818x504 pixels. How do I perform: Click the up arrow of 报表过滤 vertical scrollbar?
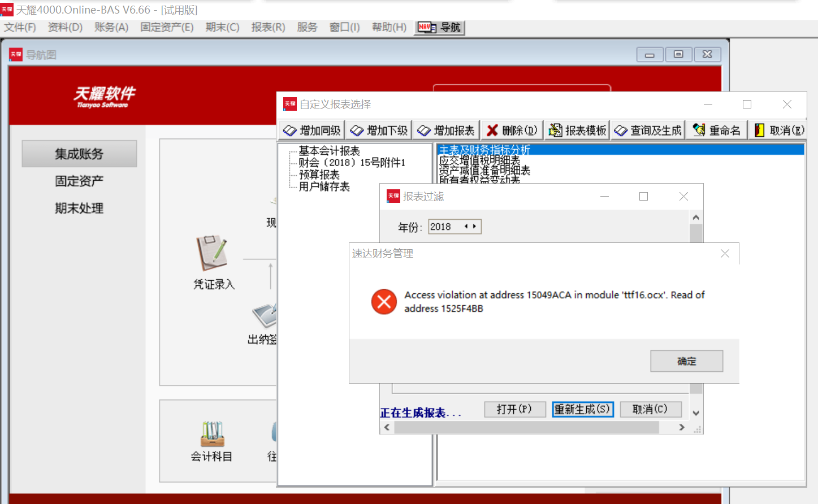(x=696, y=218)
